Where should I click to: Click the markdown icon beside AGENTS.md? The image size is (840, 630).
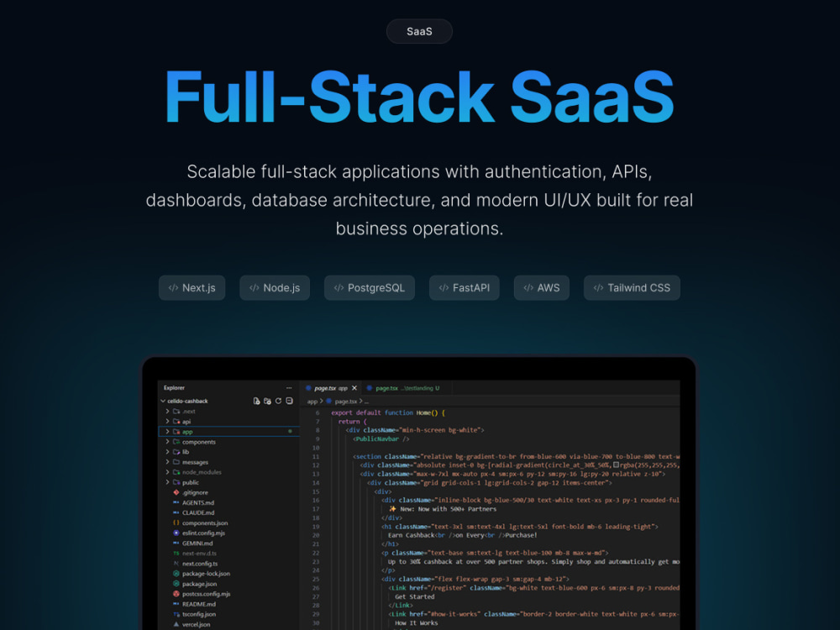click(x=176, y=502)
